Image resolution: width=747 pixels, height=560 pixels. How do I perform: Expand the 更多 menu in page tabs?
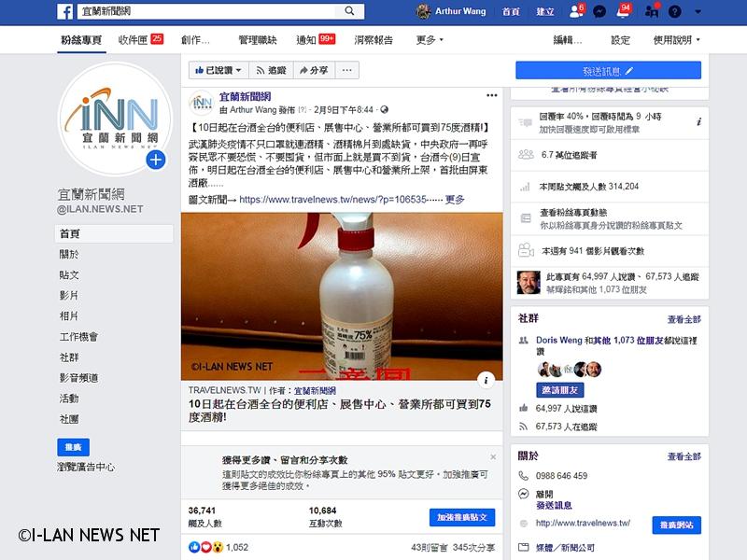pos(430,40)
